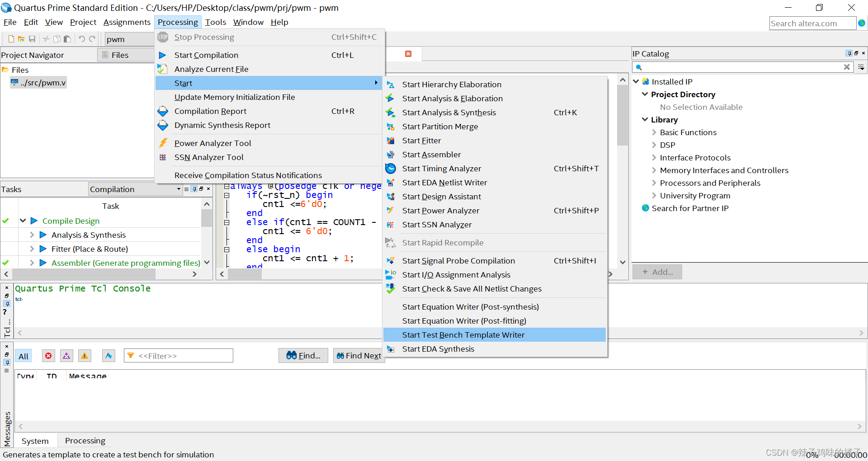Click the Start Compilation play icon

click(x=163, y=55)
